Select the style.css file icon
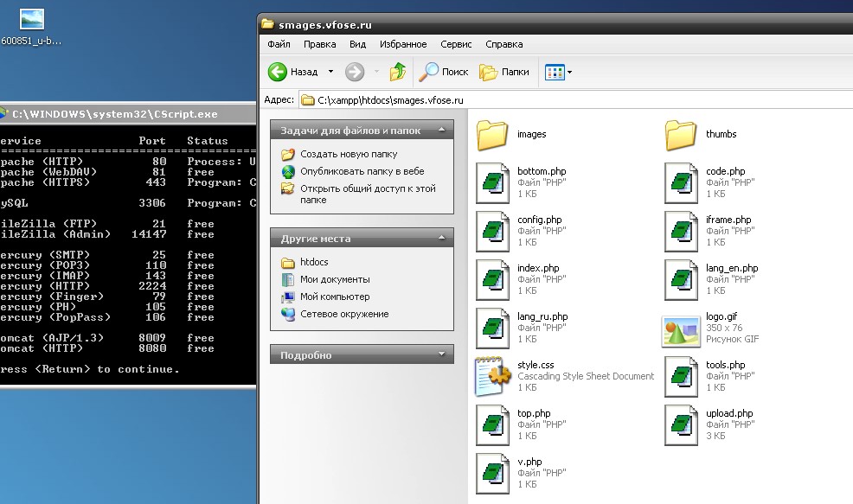 point(492,377)
